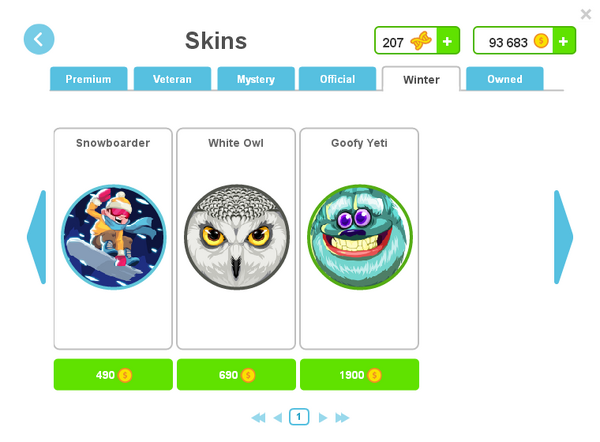The image size is (600, 442).
Task: Show next skins with large right arrow
Action: click(x=563, y=237)
